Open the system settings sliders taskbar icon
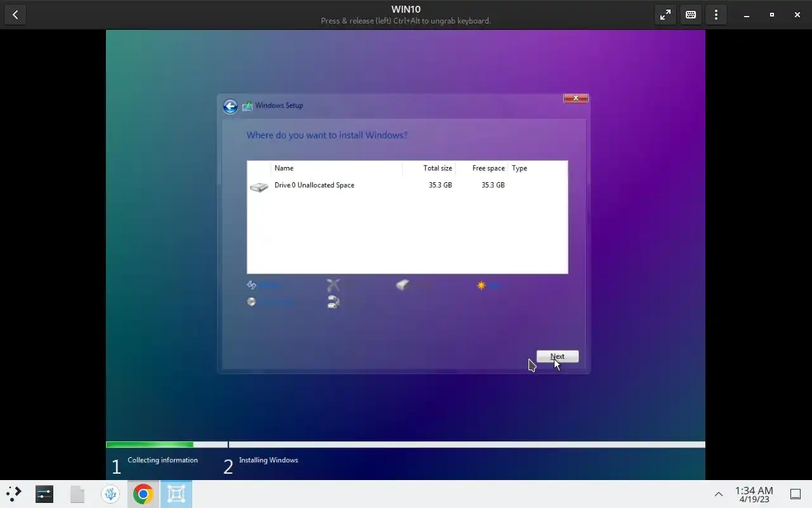 tap(44, 493)
